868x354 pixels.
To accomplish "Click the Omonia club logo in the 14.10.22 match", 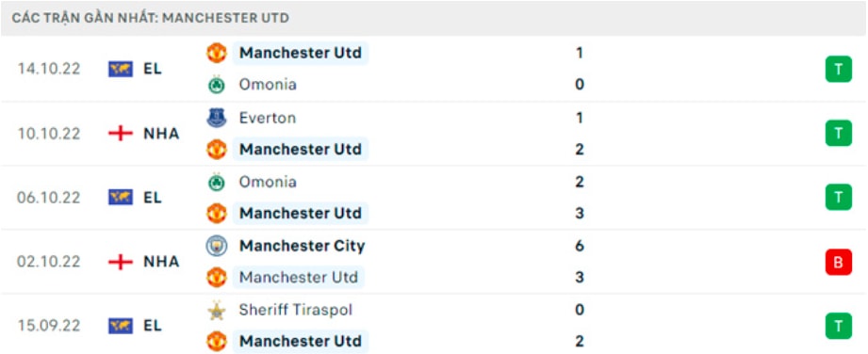I will [x=217, y=85].
